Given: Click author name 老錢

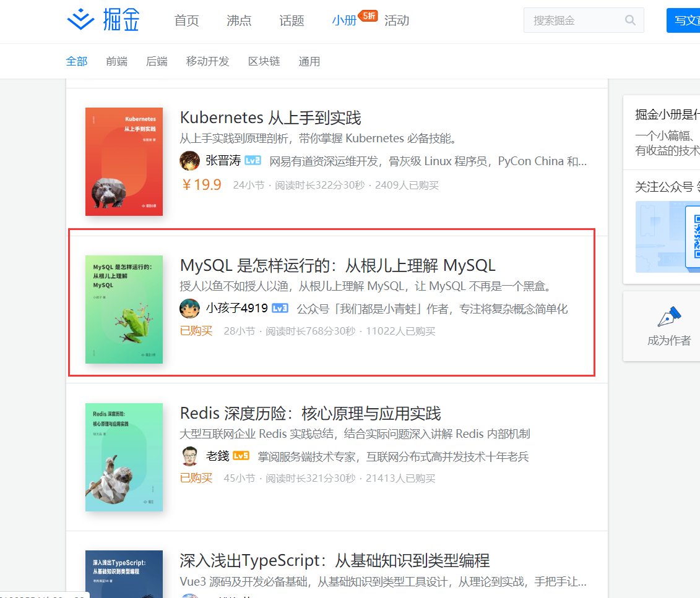Looking at the screenshot, I should coord(217,456).
